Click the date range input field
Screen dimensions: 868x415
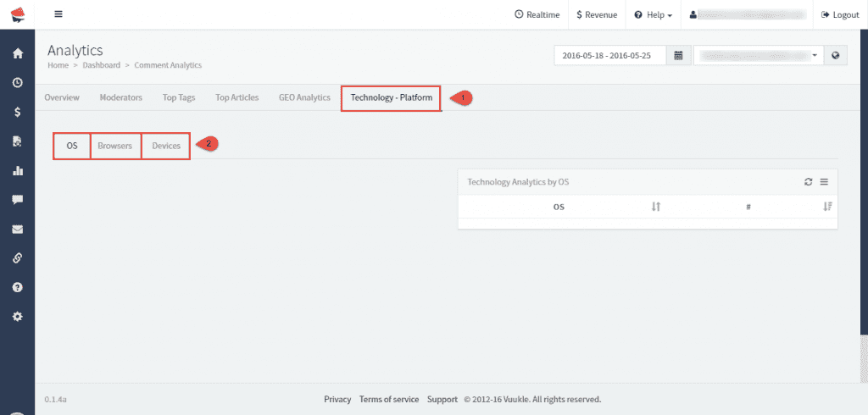(610, 55)
